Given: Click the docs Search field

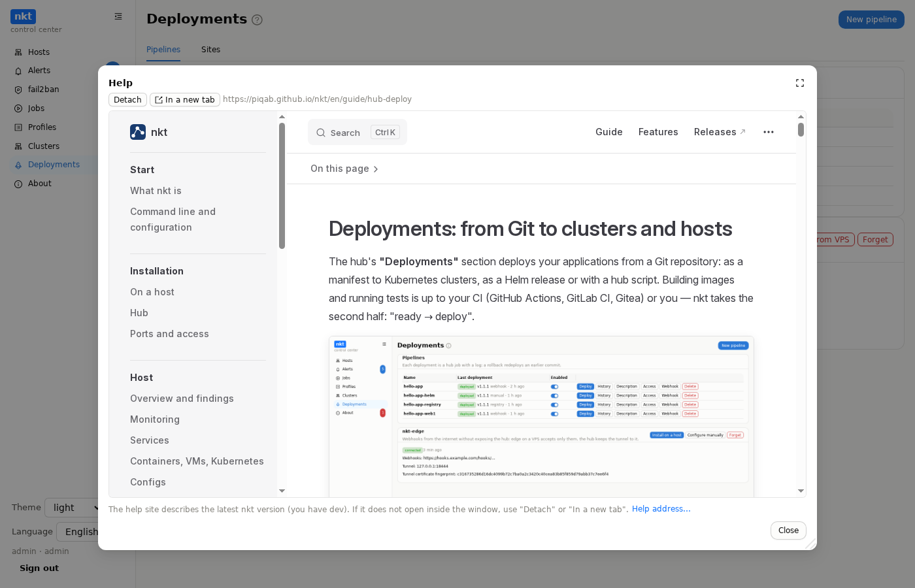Looking at the screenshot, I should click(x=358, y=132).
